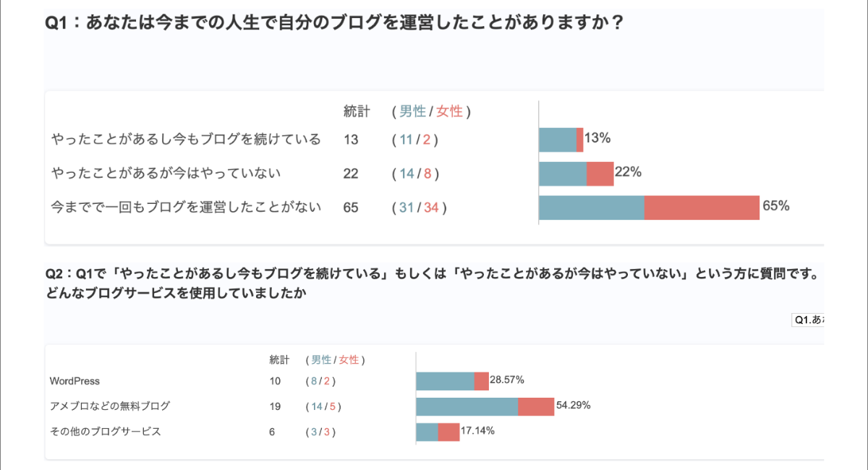
Task: Click the 女性 legend label in Q1 table
Action: point(449,111)
